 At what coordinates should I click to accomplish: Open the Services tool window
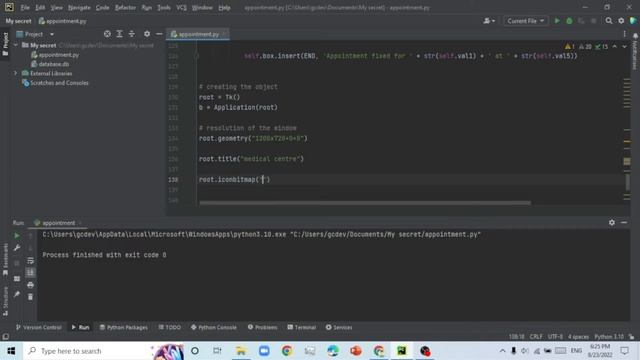339,327
